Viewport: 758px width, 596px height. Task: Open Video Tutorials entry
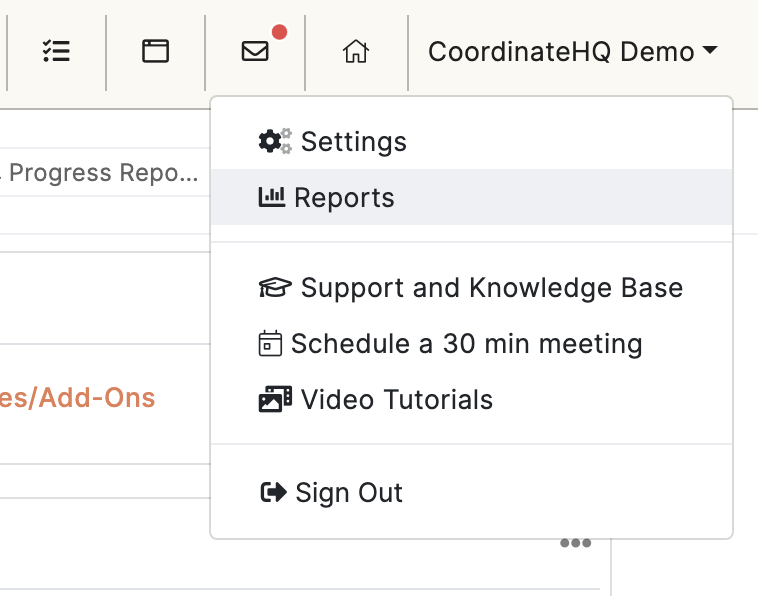(x=471, y=400)
